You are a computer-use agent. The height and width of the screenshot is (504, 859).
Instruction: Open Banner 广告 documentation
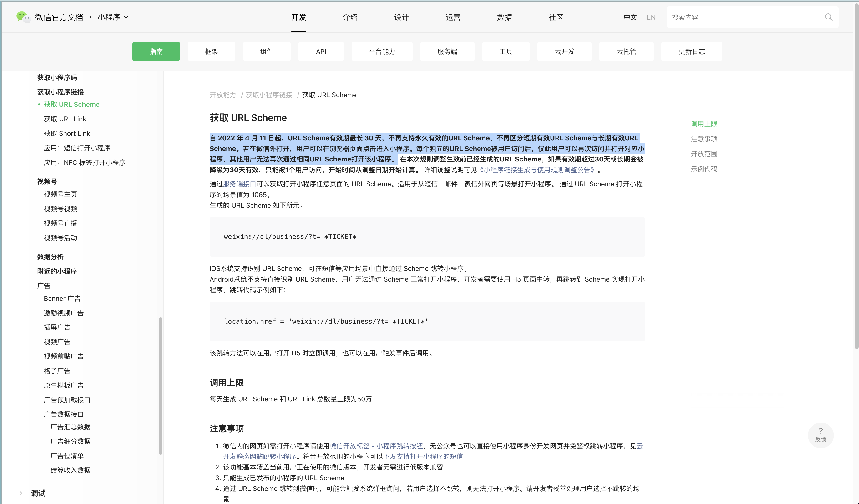coord(62,298)
